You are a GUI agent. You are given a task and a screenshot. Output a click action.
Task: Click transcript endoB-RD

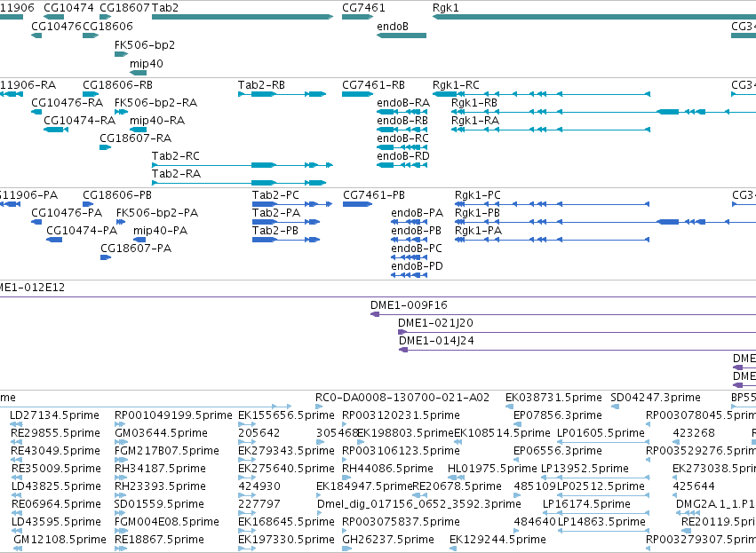pyautogui.click(x=402, y=165)
